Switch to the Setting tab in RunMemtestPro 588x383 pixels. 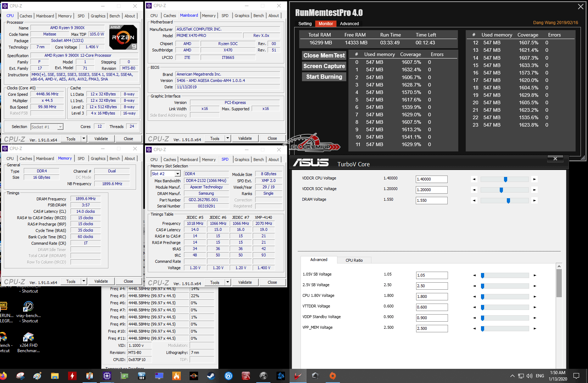click(x=305, y=24)
